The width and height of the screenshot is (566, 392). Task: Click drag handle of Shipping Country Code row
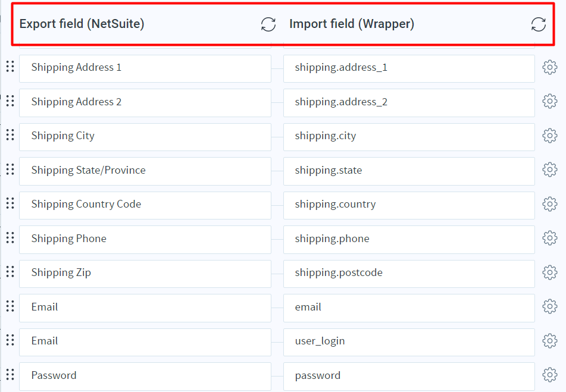click(x=10, y=203)
